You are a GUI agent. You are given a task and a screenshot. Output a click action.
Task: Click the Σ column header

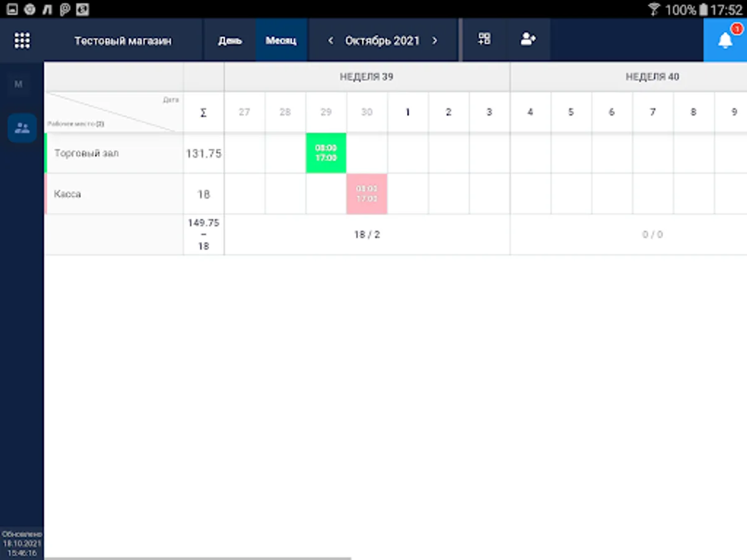pyautogui.click(x=204, y=113)
